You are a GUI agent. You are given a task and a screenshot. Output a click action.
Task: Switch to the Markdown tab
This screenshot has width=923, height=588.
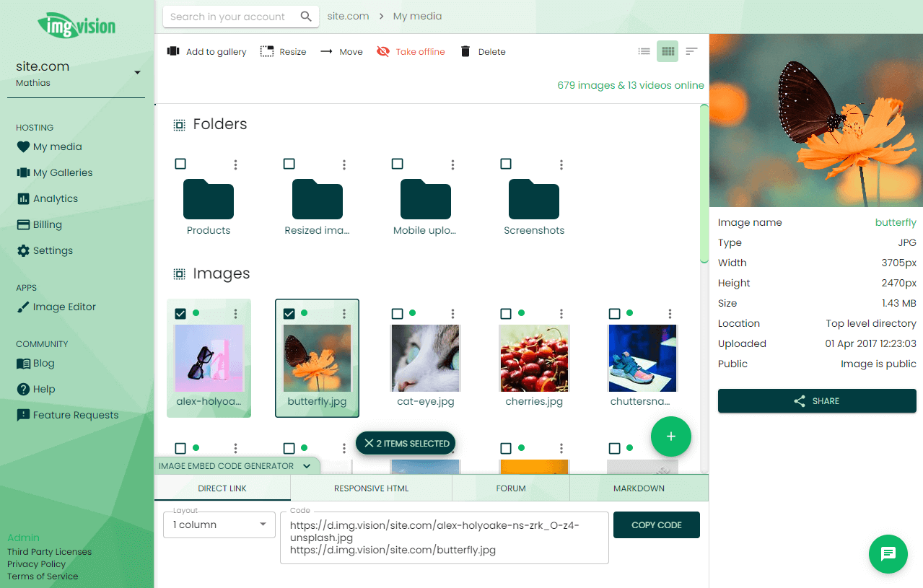pyautogui.click(x=638, y=488)
